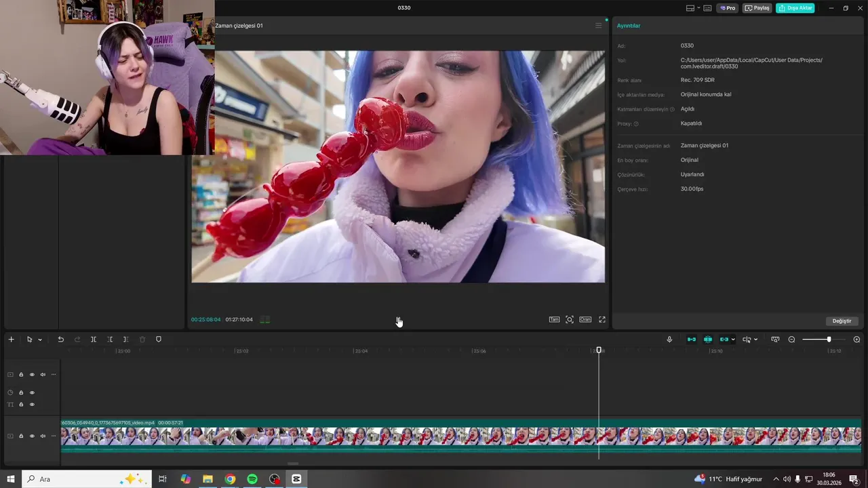
Task: Start voiceover recording with microphone icon
Action: (x=669, y=340)
